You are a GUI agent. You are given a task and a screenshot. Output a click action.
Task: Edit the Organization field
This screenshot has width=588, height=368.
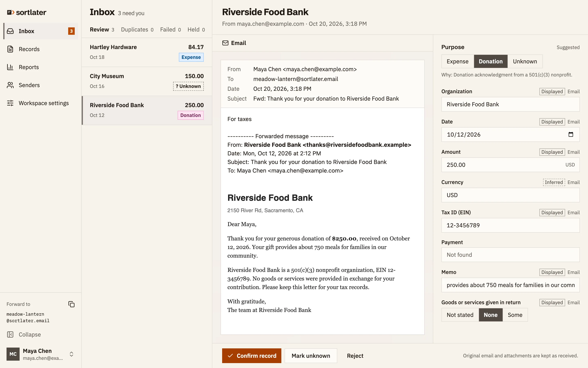[510, 104]
